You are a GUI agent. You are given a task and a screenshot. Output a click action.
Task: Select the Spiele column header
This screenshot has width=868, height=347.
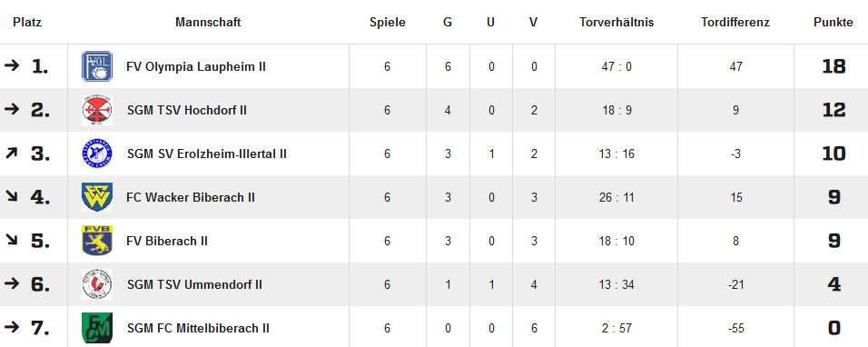click(388, 23)
